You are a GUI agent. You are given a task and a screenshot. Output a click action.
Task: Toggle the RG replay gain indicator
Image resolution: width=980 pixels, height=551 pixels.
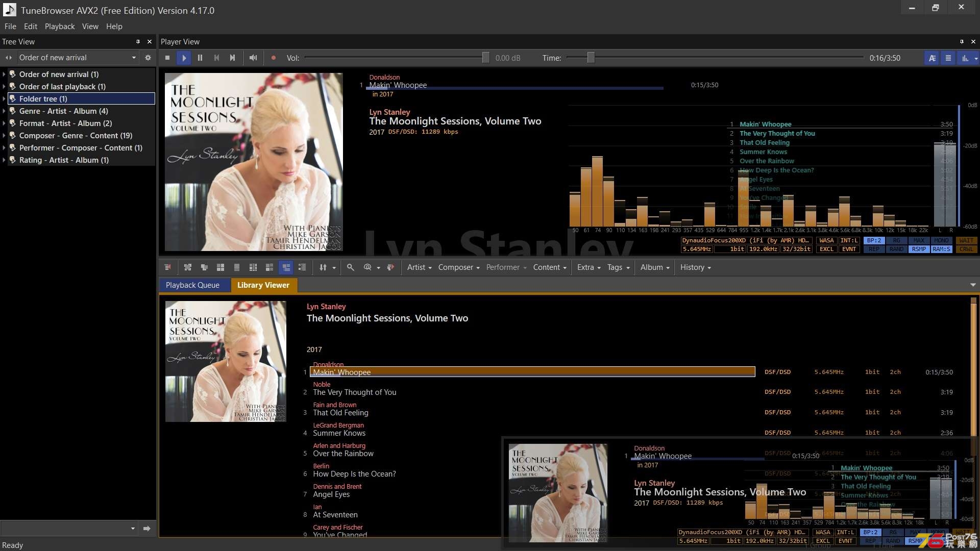897,241
